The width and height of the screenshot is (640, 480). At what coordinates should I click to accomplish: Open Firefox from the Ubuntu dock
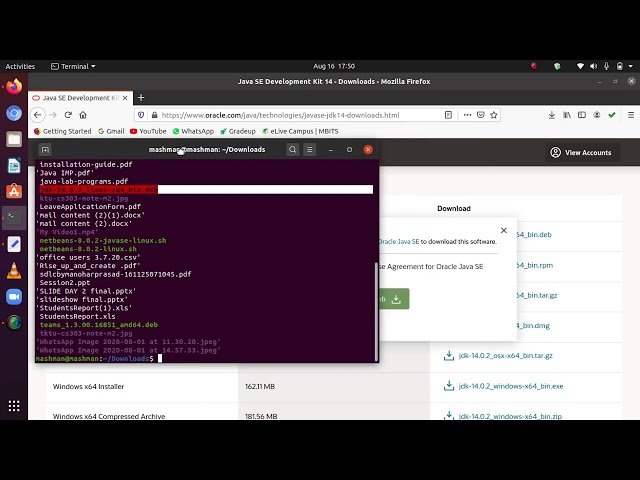(14, 86)
